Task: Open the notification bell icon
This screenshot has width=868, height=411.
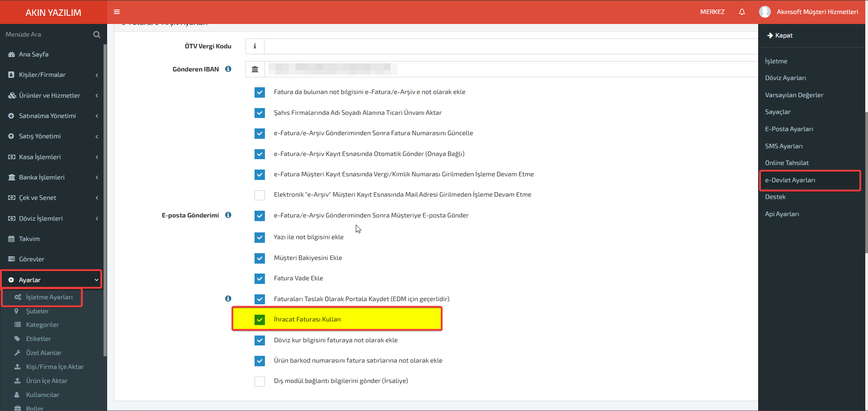Action: pos(742,12)
